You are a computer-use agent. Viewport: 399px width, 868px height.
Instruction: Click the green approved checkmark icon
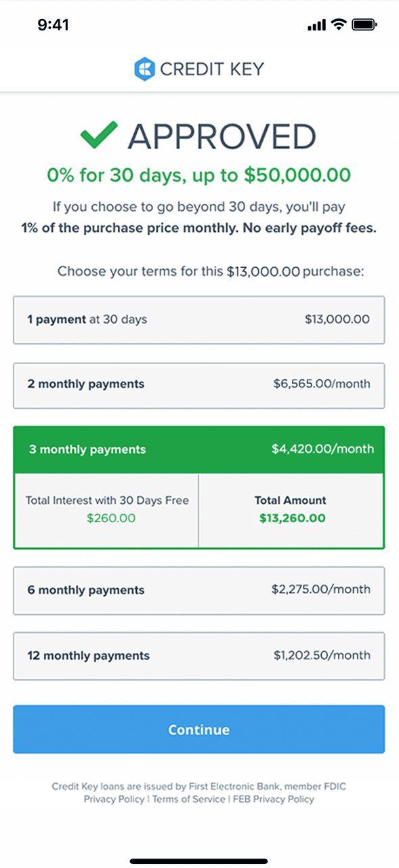pyautogui.click(x=99, y=135)
